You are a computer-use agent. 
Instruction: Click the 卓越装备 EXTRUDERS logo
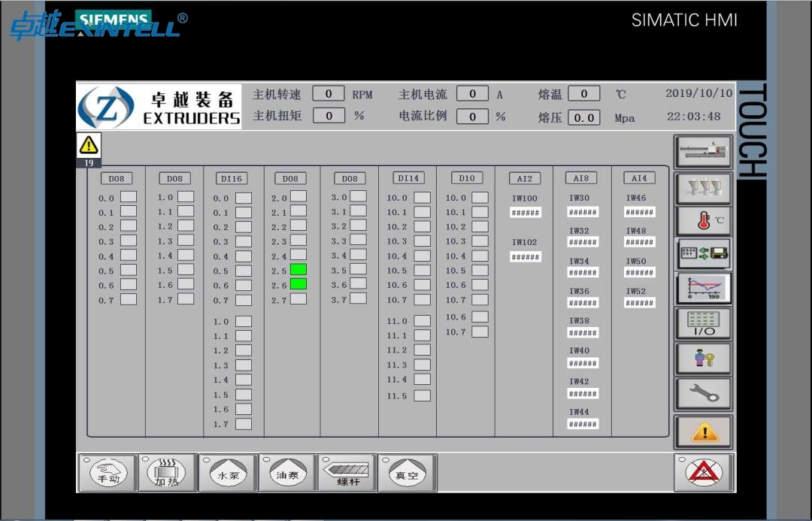(159, 107)
